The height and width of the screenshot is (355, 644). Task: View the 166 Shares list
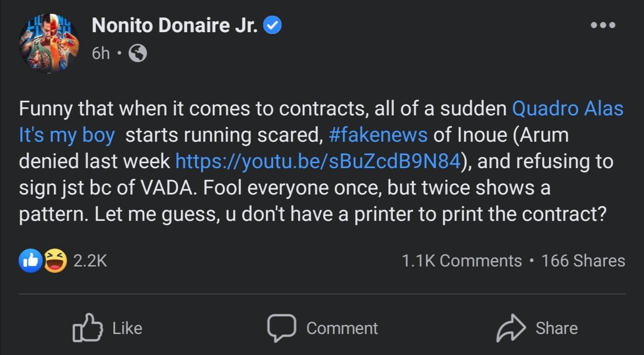[583, 261]
